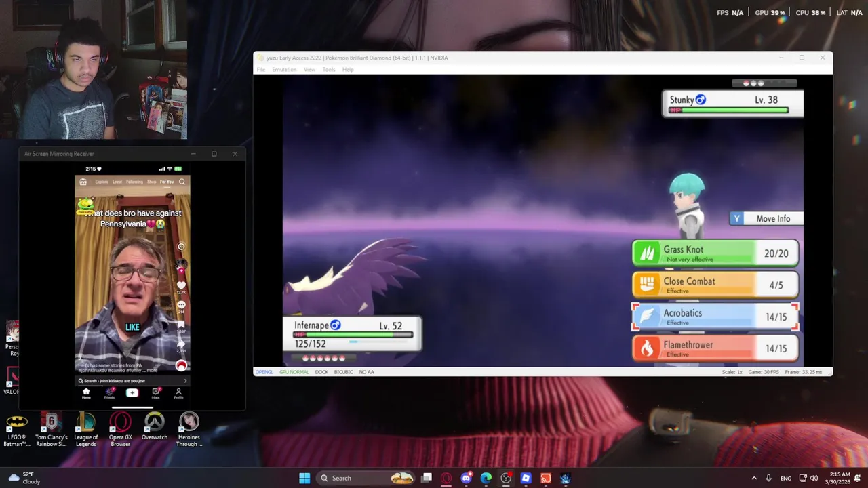The width and height of the screenshot is (868, 488).
Task: Toggle DOCK mode in yuzu status bar
Action: tap(321, 372)
